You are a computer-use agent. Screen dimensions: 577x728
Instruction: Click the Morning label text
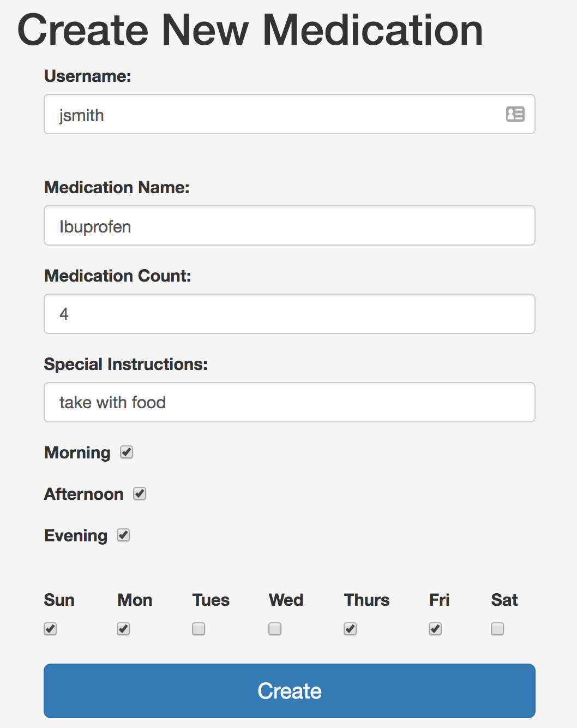coord(77,453)
